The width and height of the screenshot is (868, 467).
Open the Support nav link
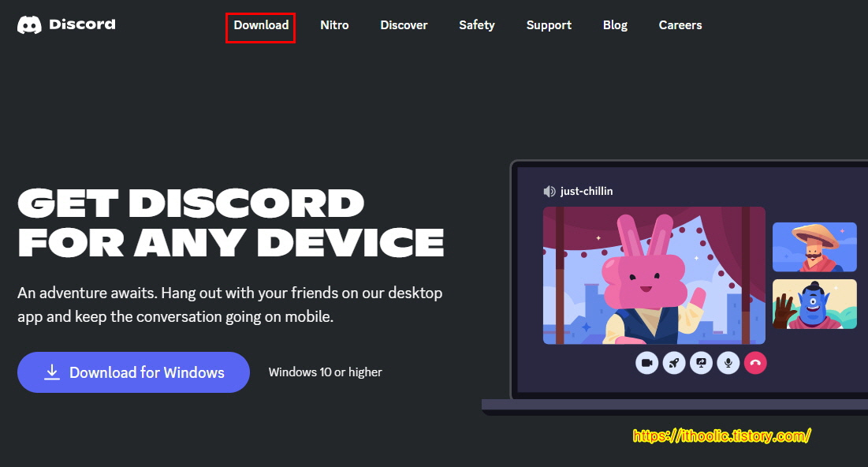pyautogui.click(x=549, y=25)
